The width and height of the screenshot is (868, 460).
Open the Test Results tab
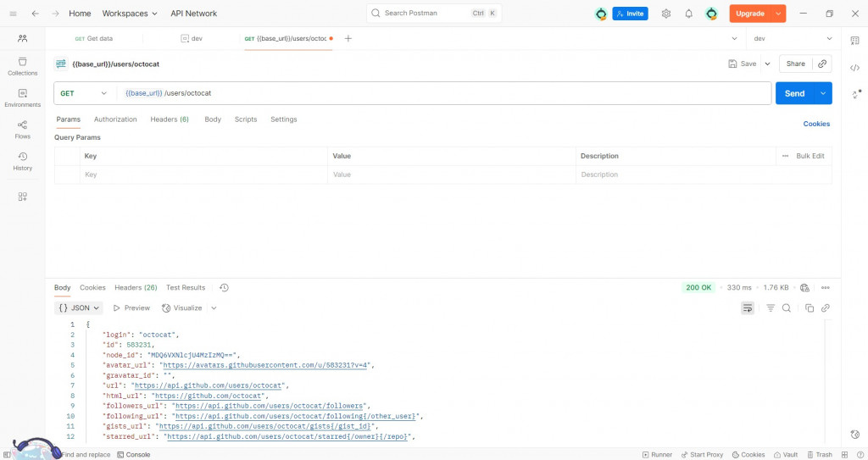point(186,287)
